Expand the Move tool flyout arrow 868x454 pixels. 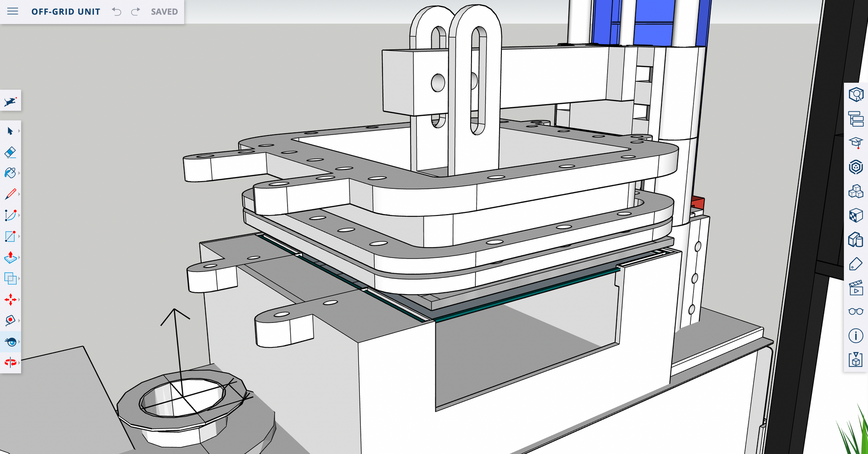(x=19, y=300)
